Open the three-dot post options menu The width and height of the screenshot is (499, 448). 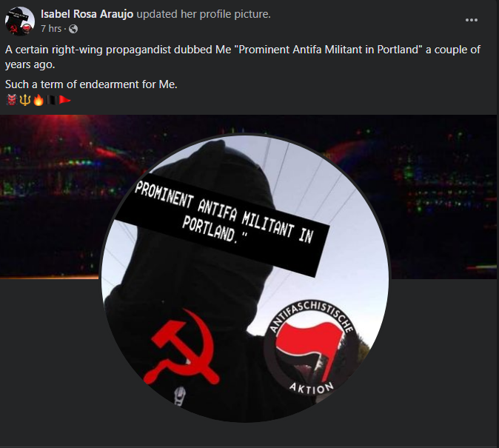tap(471, 20)
